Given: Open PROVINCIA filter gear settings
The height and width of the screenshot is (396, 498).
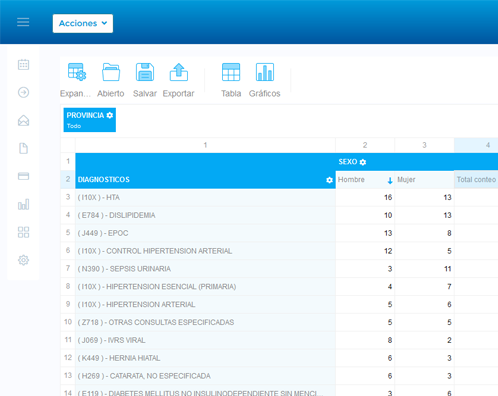Looking at the screenshot, I should click(x=110, y=115).
